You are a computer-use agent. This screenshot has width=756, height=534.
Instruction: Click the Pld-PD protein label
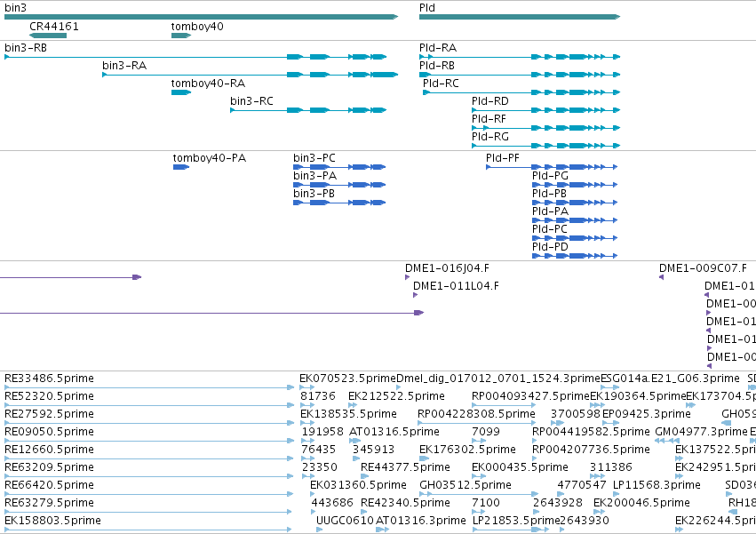pyautogui.click(x=550, y=247)
